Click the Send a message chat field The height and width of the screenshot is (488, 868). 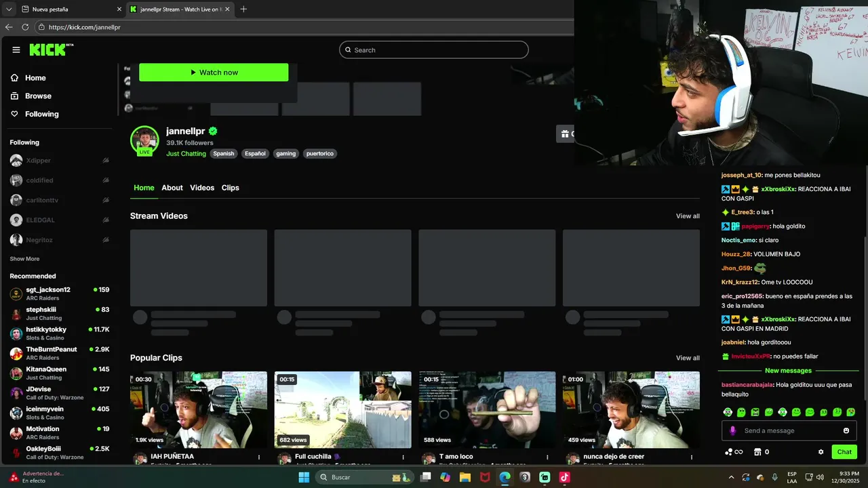pos(791,431)
